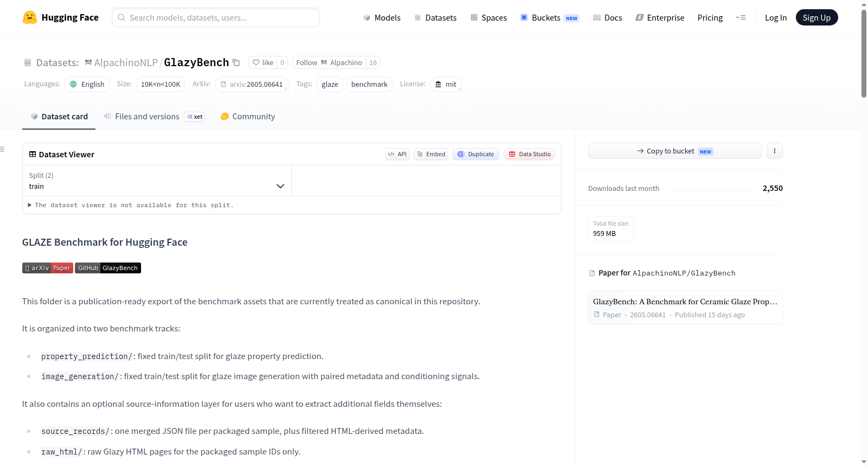Open the Docs navigation link
The image size is (868, 467).
tap(608, 17)
